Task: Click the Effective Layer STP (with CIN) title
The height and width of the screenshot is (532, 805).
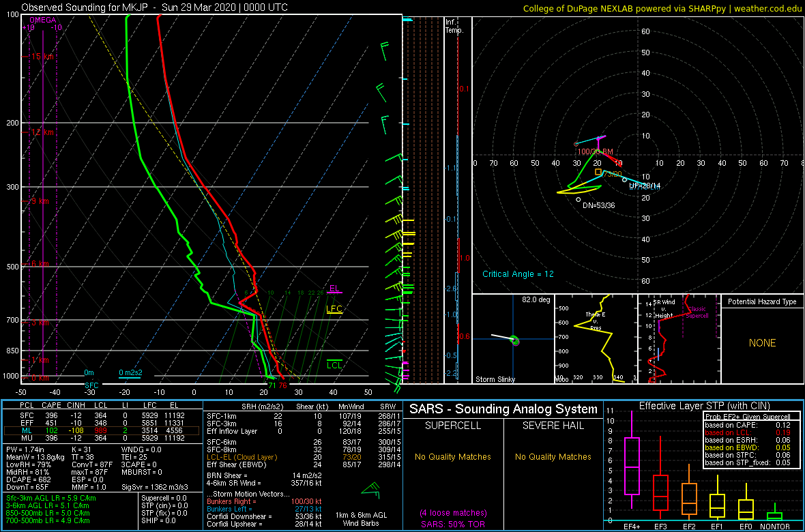Action: [x=704, y=406]
